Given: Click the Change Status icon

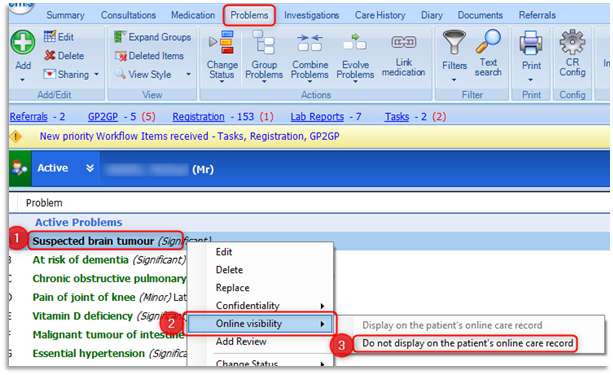Looking at the screenshot, I should coord(222,42).
